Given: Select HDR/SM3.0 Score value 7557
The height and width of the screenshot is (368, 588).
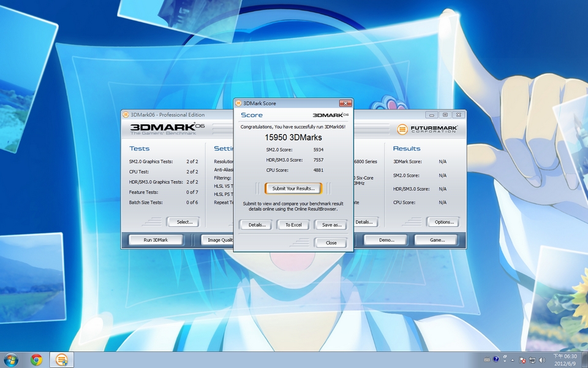Looking at the screenshot, I should pos(318,160).
